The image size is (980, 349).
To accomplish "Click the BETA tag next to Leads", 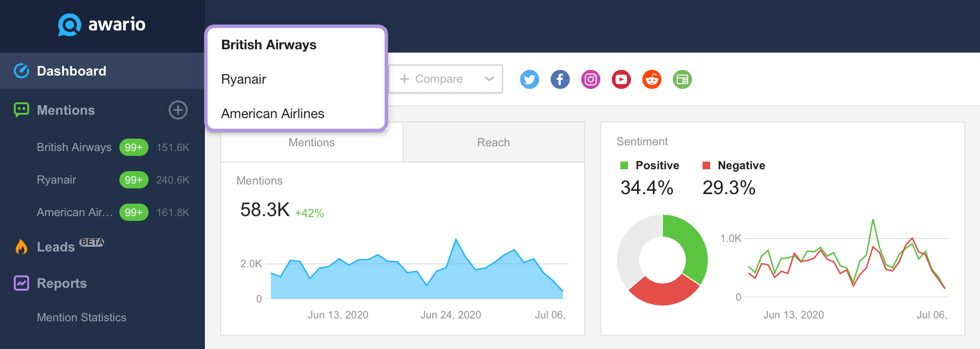I will tap(92, 242).
